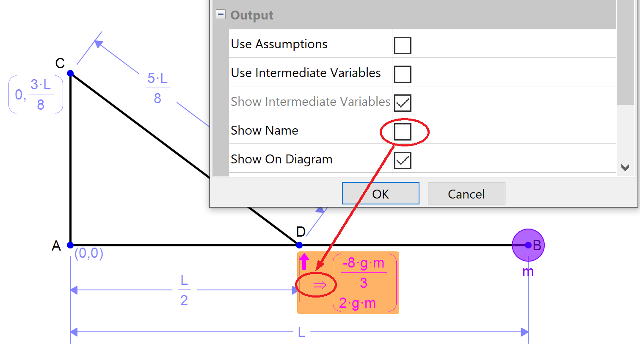Click the L/2 distance dimension label
The image size is (640, 364).
click(184, 290)
